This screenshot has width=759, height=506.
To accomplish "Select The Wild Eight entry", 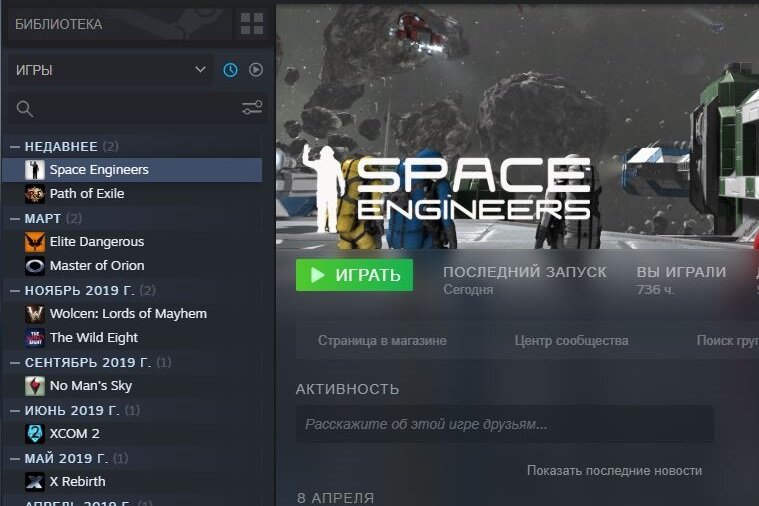I will [x=132, y=337].
